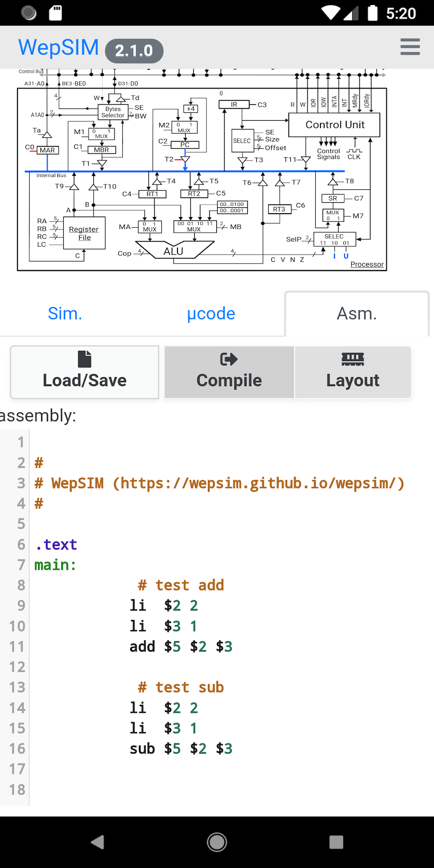Click 'li $3 1' on line 10
Viewport: 434px width, 868px height.
coord(164,626)
